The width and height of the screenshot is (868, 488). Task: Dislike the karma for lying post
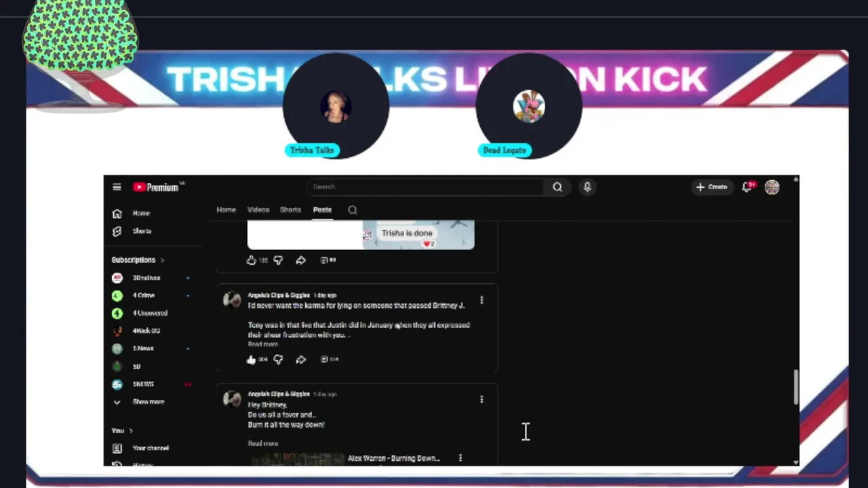tap(278, 360)
